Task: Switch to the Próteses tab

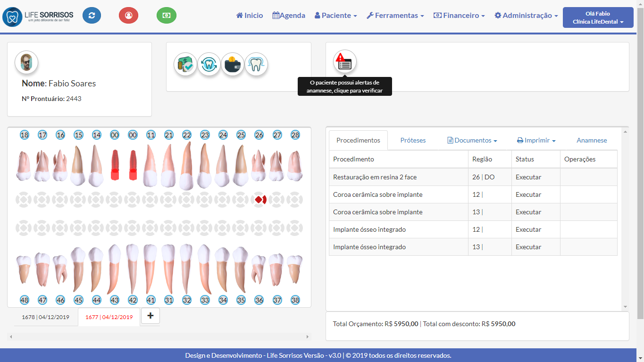Action: (x=413, y=140)
